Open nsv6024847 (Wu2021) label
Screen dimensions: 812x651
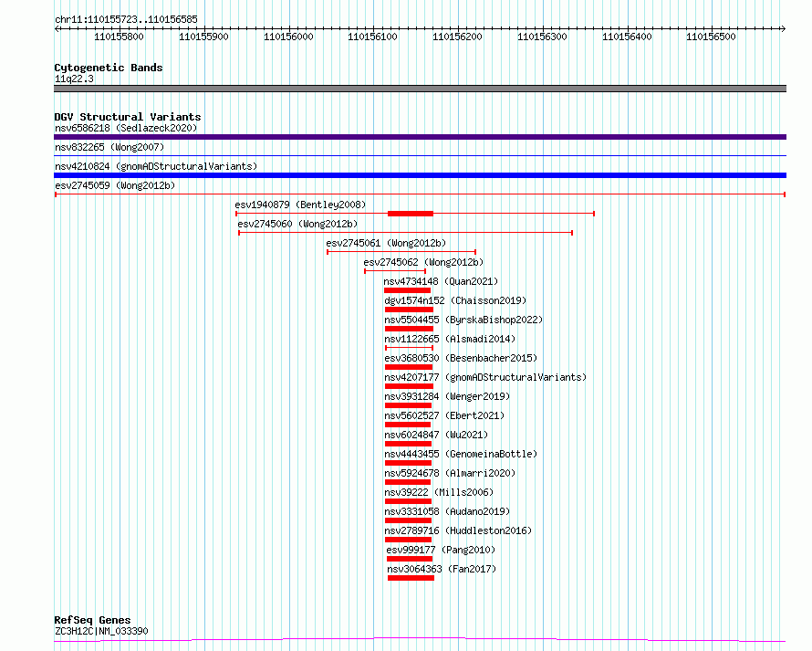(436, 435)
